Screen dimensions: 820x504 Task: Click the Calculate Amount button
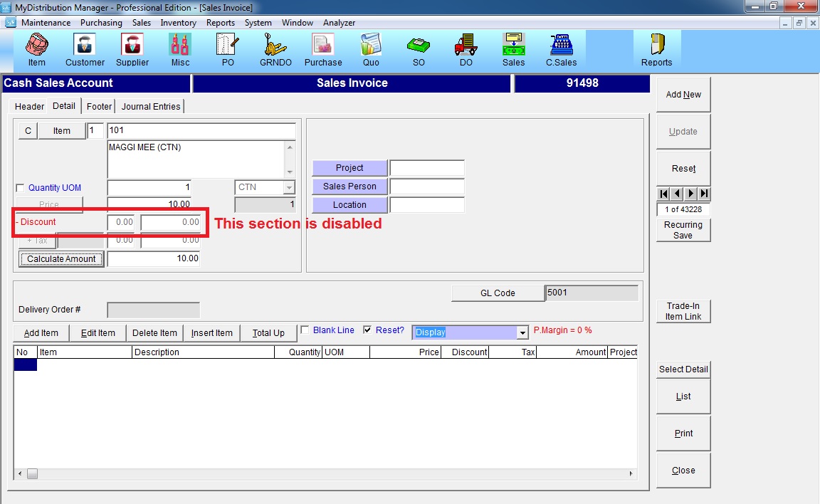pyautogui.click(x=61, y=259)
